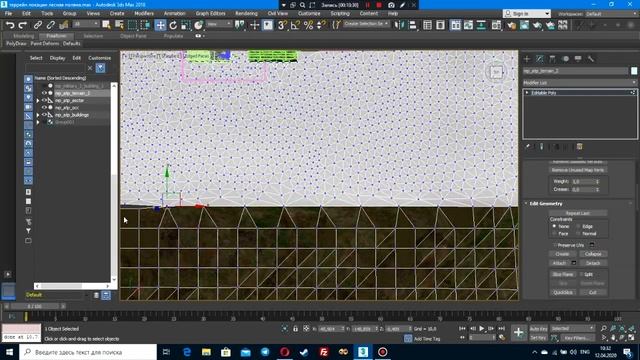Image resolution: width=640 pixels, height=360 pixels.
Task: Toggle visibility eye of mp_atp_terrain_2
Action: 44,93
